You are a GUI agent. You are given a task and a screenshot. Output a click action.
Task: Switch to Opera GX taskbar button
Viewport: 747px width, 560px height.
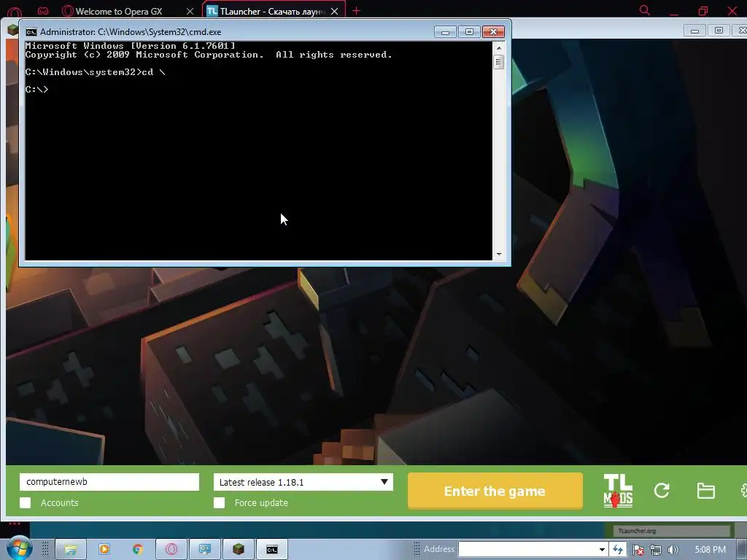(171, 549)
